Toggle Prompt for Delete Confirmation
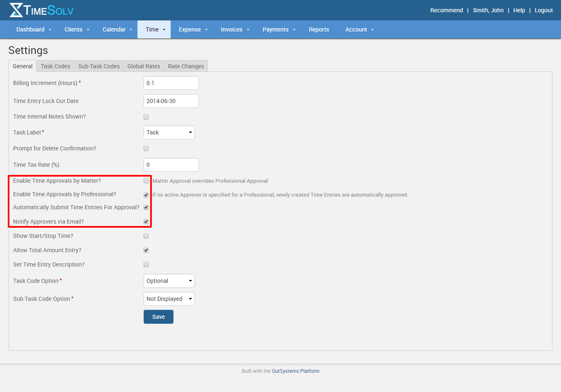Screen dimensions: 561x392 click(146, 148)
